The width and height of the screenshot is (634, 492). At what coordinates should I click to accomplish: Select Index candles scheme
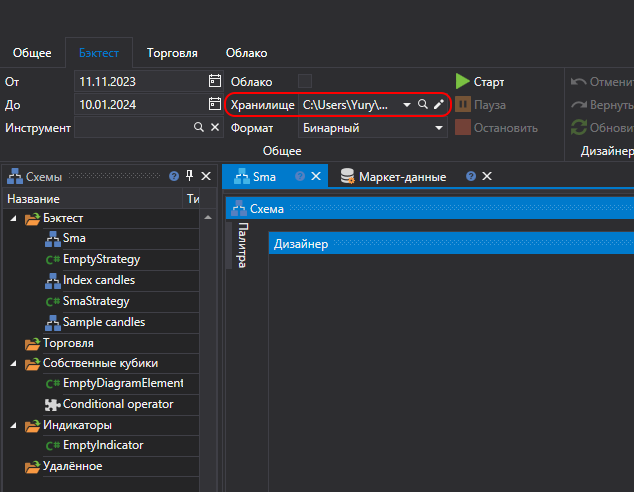pyautogui.click(x=99, y=280)
